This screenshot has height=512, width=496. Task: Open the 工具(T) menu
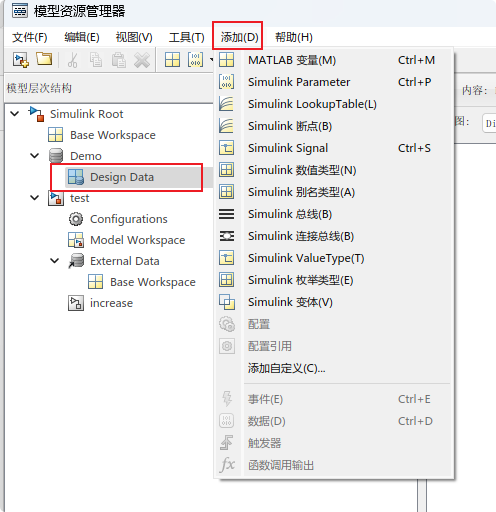pyautogui.click(x=186, y=37)
